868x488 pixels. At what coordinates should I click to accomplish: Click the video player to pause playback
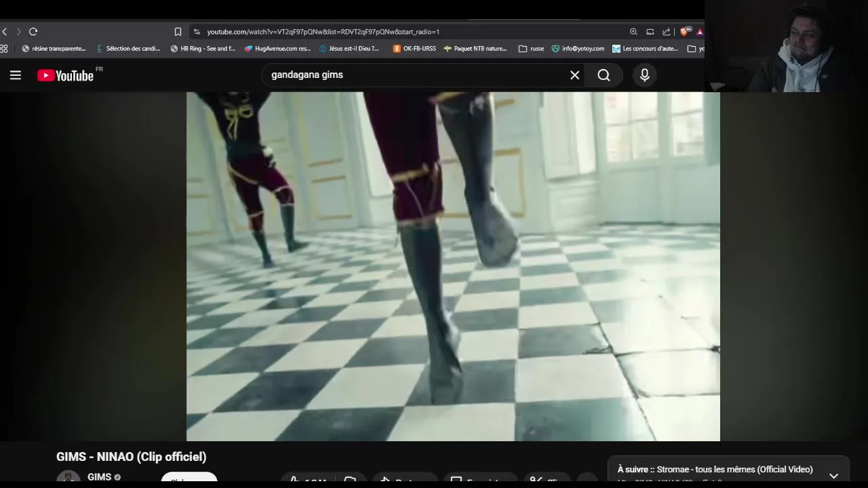(x=453, y=266)
